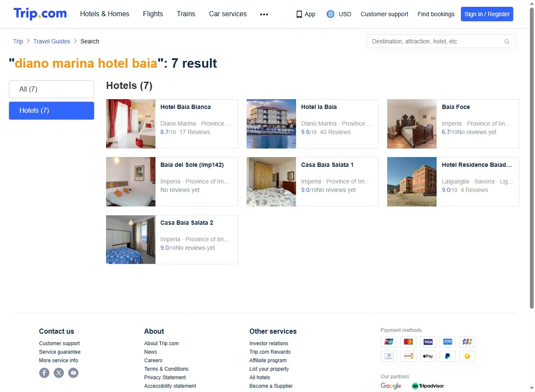Viewport: 535px width, 392px height.
Task: Click the PayPal payment icon
Action: point(448,356)
